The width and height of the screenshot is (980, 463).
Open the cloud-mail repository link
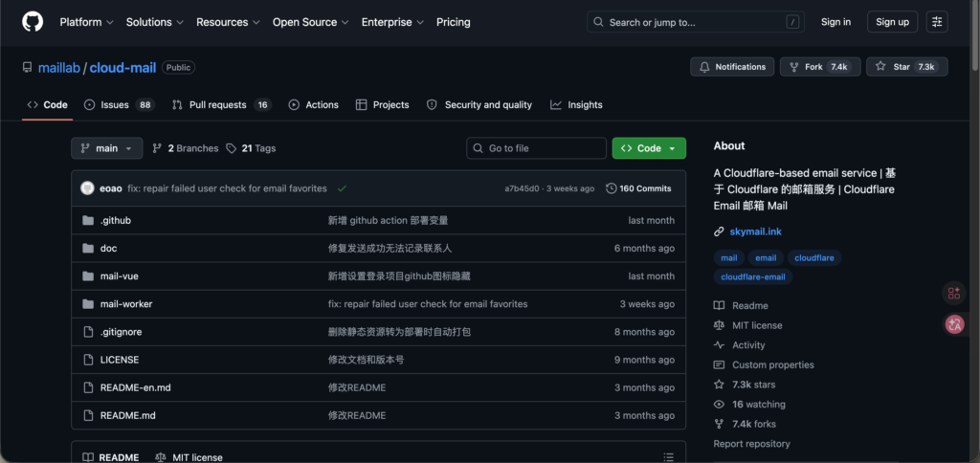[122, 68]
